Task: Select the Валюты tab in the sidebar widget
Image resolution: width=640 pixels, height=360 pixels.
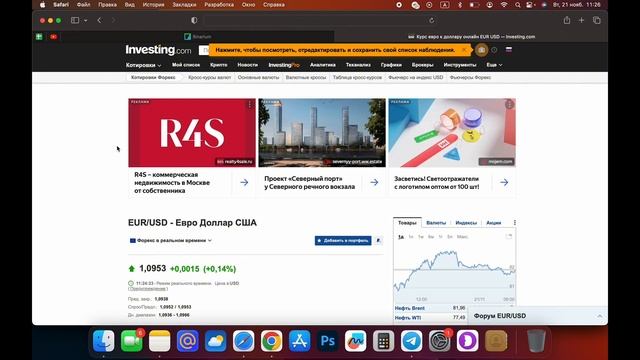Action: pos(436,222)
